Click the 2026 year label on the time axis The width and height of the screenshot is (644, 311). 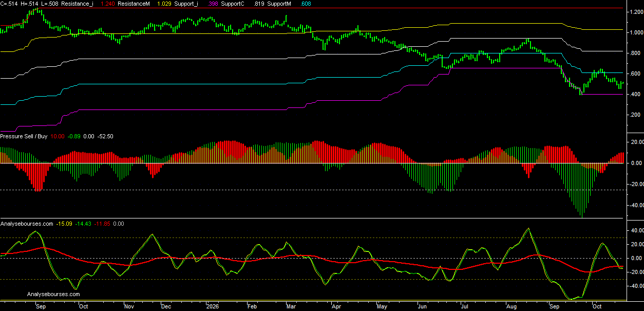click(214, 306)
